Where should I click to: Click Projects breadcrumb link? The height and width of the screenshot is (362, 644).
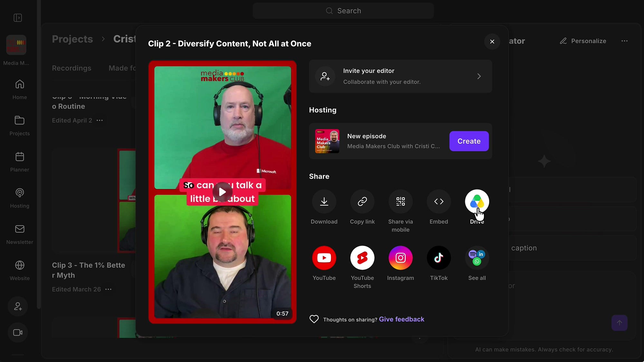(x=72, y=39)
